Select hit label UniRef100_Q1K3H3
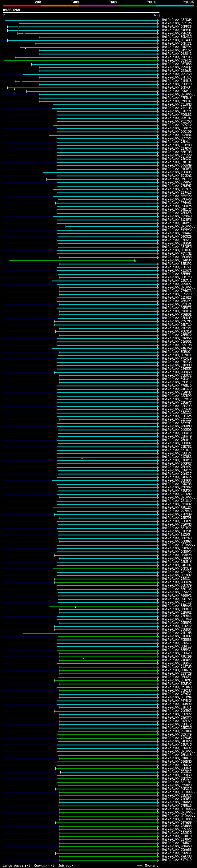Viewport: 197px width, 868px height. click(x=176, y=365)
